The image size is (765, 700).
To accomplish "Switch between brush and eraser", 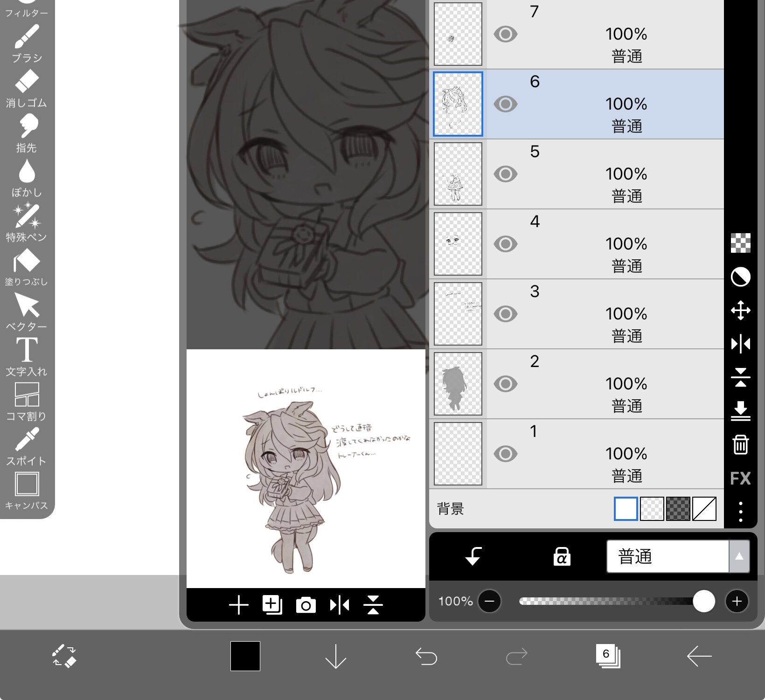I will click(x=64, y=656).
